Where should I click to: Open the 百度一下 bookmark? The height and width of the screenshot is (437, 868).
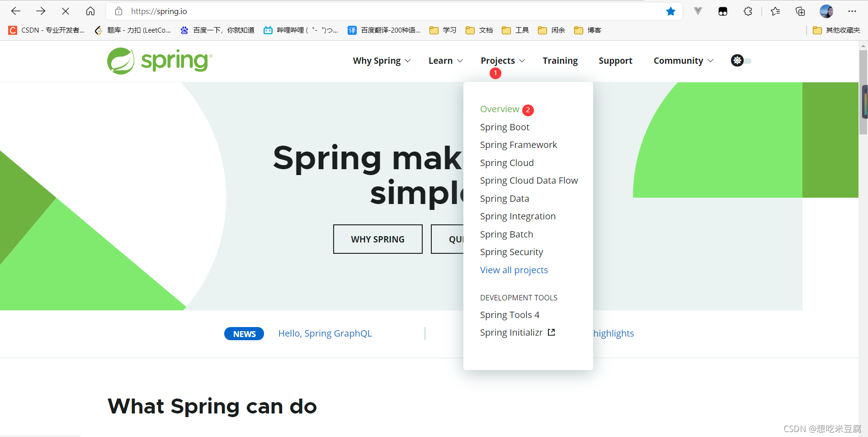coord(217,30)
